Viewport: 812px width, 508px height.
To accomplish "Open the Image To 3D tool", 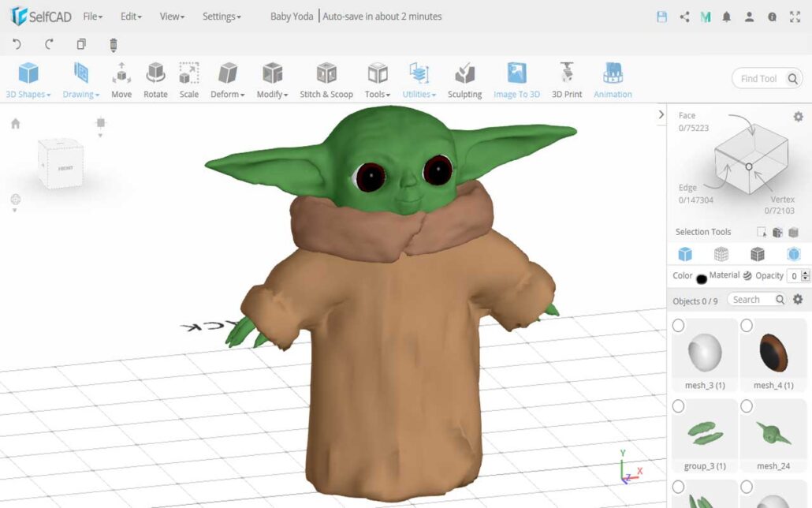I will point(516,79).
